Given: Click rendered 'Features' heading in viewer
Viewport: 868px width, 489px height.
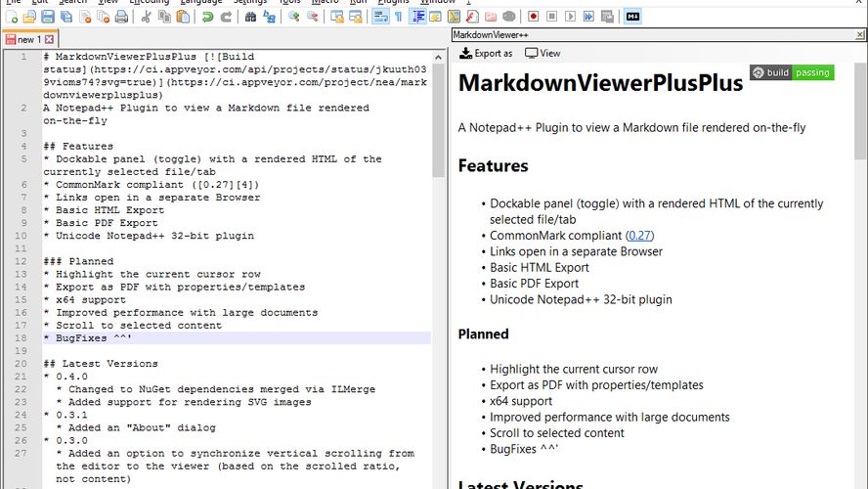Looking at the screenshot, I should coord(494,165).
